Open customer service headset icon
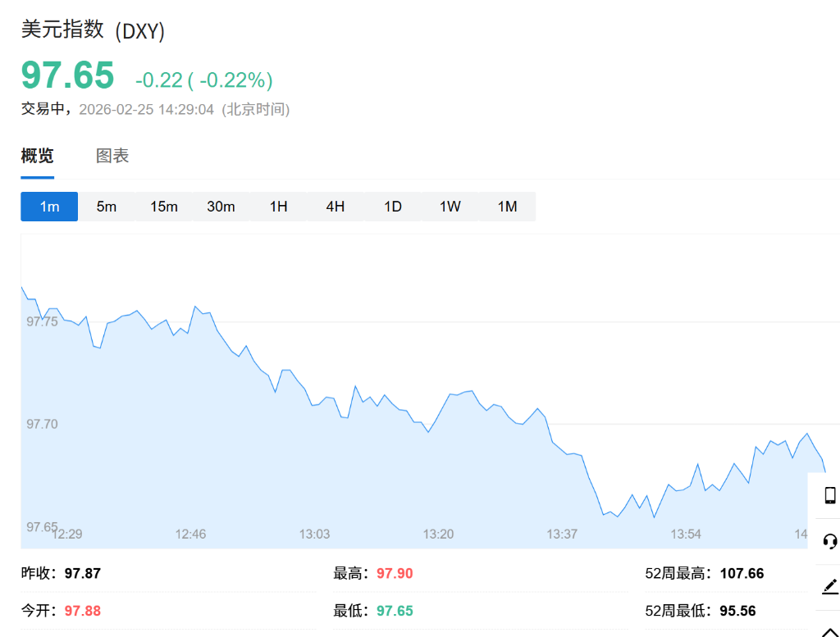The height and width of the screenshot is (637, 840). point(829,541)
